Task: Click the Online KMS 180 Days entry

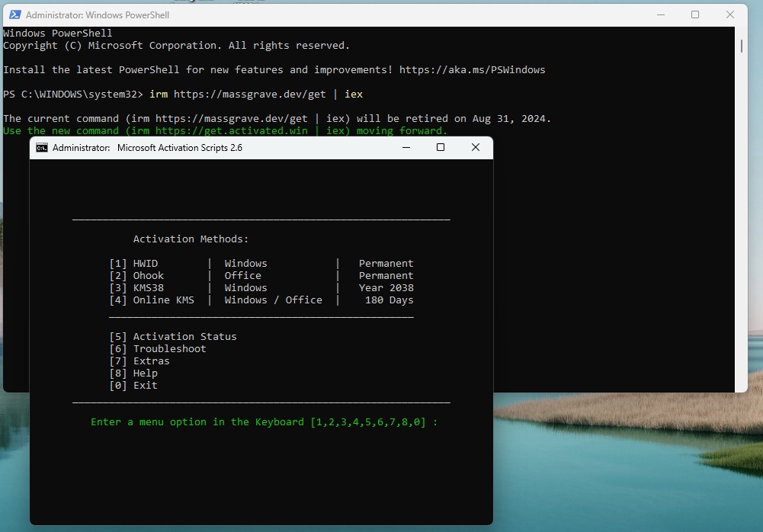Action: [x=261, y=300]
